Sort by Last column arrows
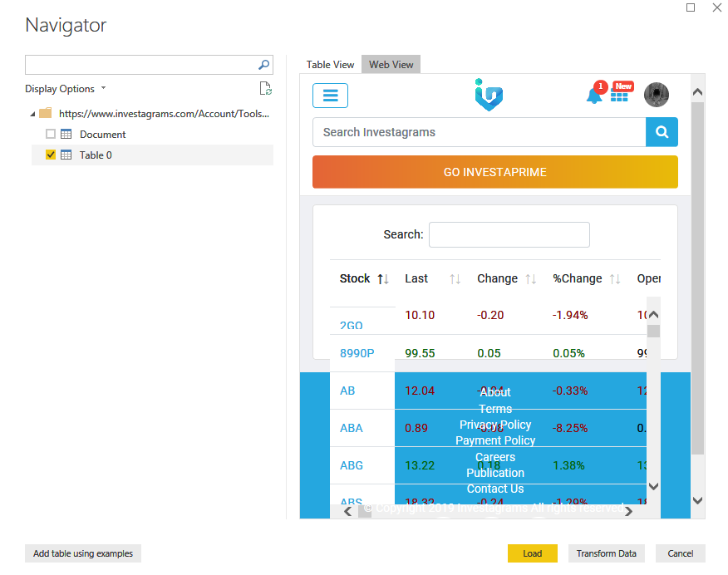This screenshot has height=575, width=728. (455, 279)
